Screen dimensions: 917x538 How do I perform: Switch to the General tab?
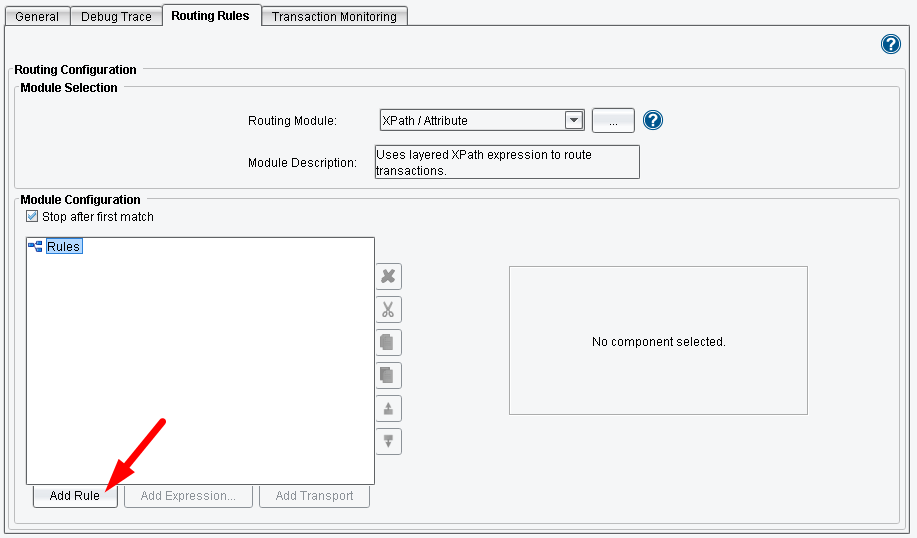pyautogui.click(x=37, y=16)
